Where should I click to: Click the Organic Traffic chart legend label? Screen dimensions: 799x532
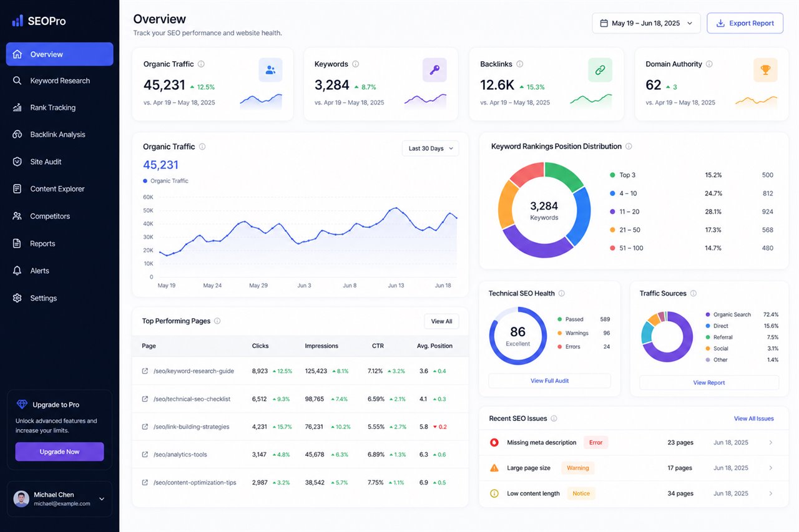click(x=169, y=181)
